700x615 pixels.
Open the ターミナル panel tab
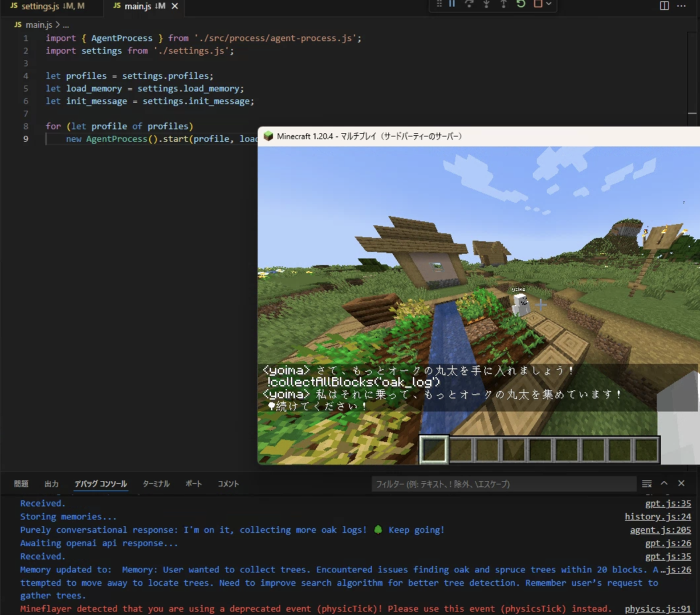(x=156, y=483)
